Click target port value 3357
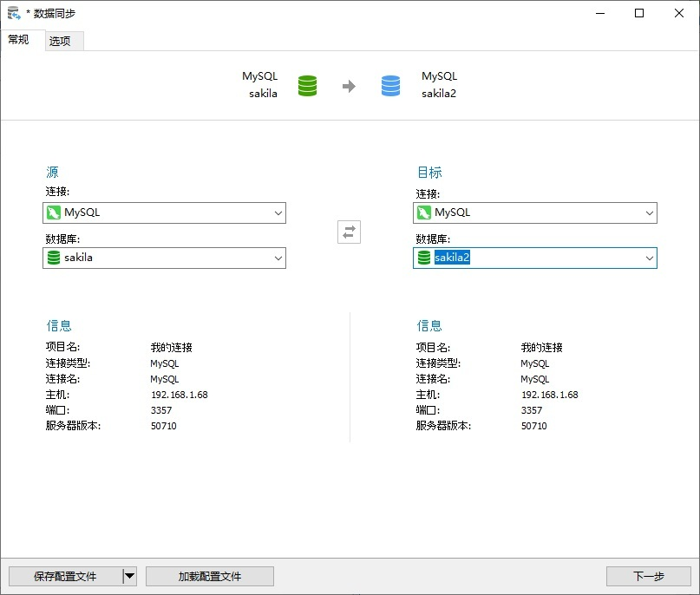Viewport: 700px width, 595px height. tap(532, 410)
